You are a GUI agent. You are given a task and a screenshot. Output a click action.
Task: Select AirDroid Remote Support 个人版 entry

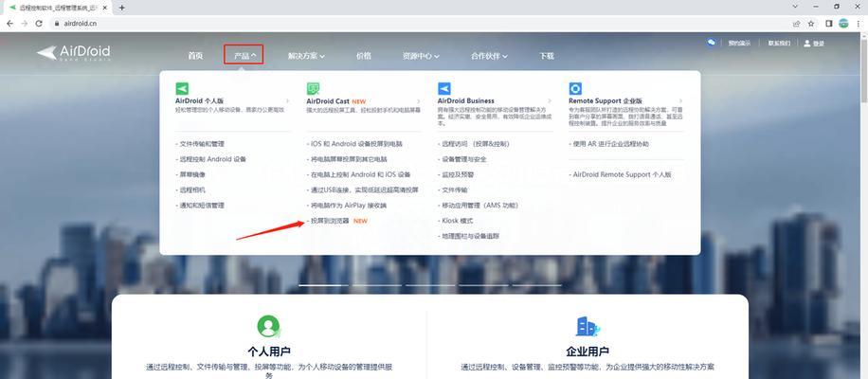pos(620,174)
